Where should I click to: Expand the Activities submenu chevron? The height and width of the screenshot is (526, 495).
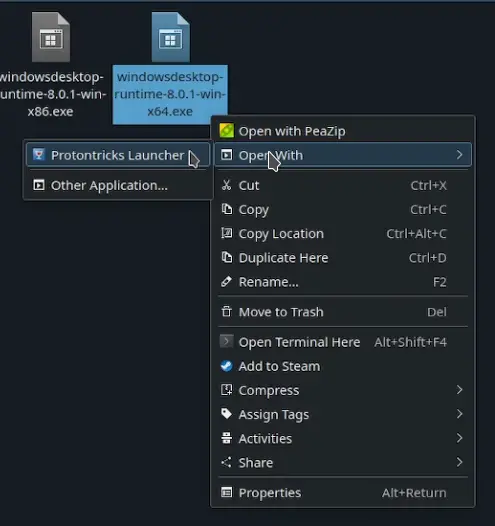click(x=459, y=438)
